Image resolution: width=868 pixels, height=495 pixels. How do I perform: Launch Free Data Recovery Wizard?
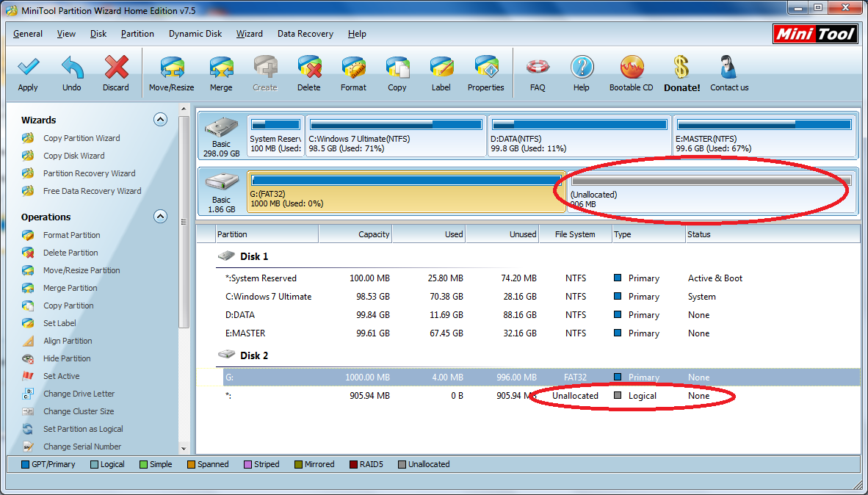pos(92,191)
